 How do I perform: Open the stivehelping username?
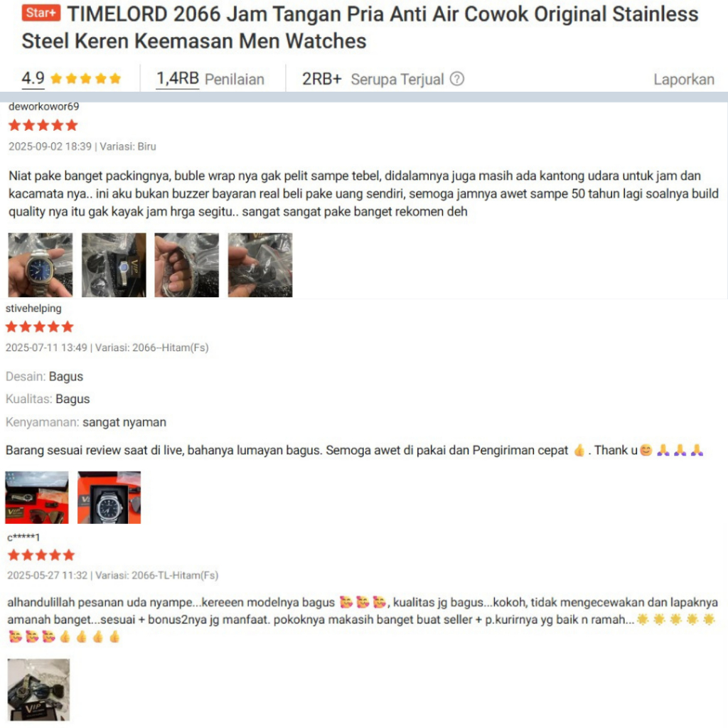point(33,309)
